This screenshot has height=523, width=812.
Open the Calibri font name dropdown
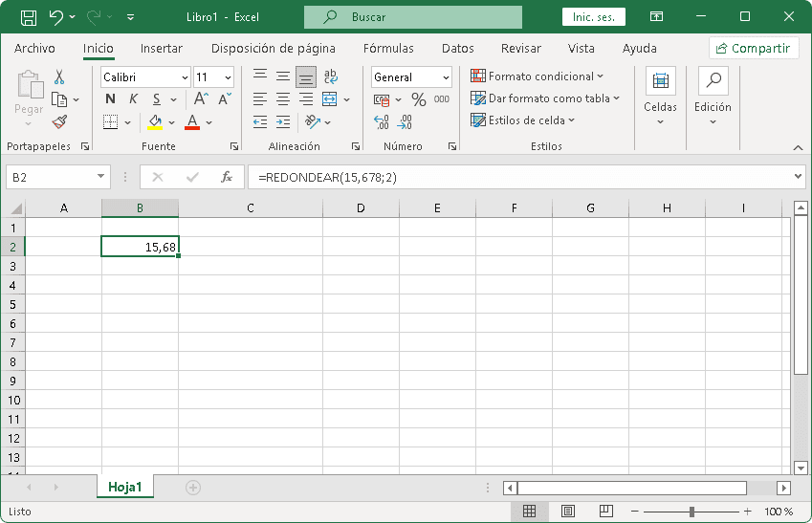[x=145, y=77]
